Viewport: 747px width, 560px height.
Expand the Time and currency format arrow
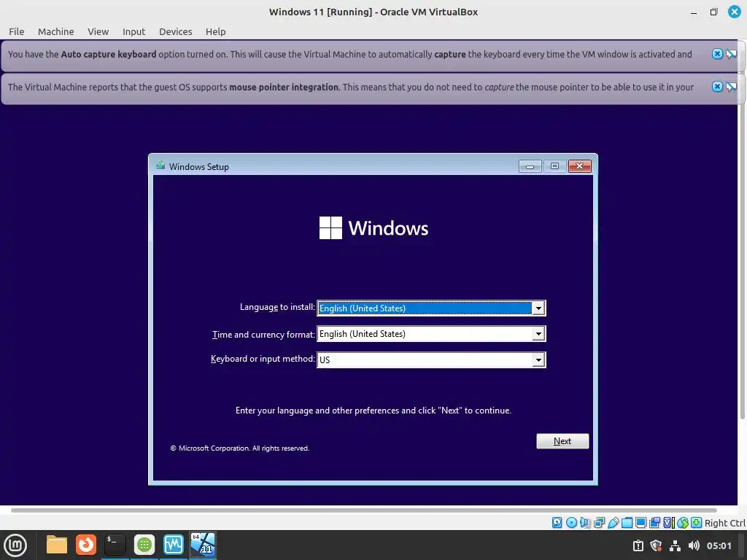click(538, 334)
